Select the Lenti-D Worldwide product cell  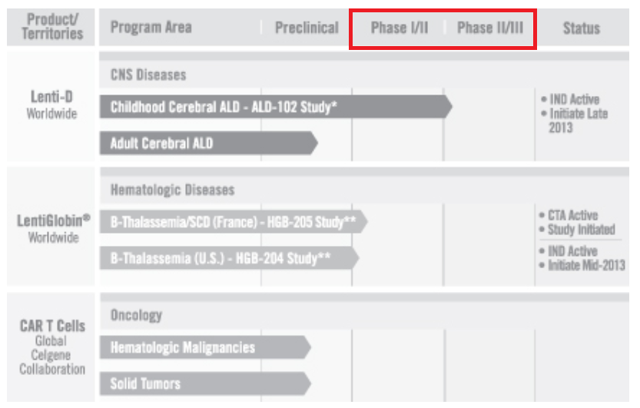(x=51, y=106)
